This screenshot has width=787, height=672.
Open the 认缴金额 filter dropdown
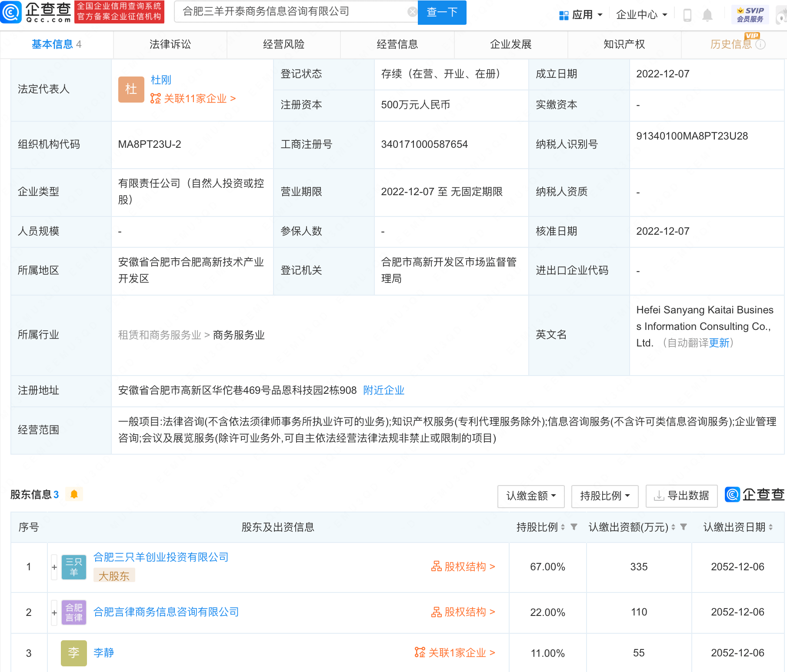click(531, 496)
